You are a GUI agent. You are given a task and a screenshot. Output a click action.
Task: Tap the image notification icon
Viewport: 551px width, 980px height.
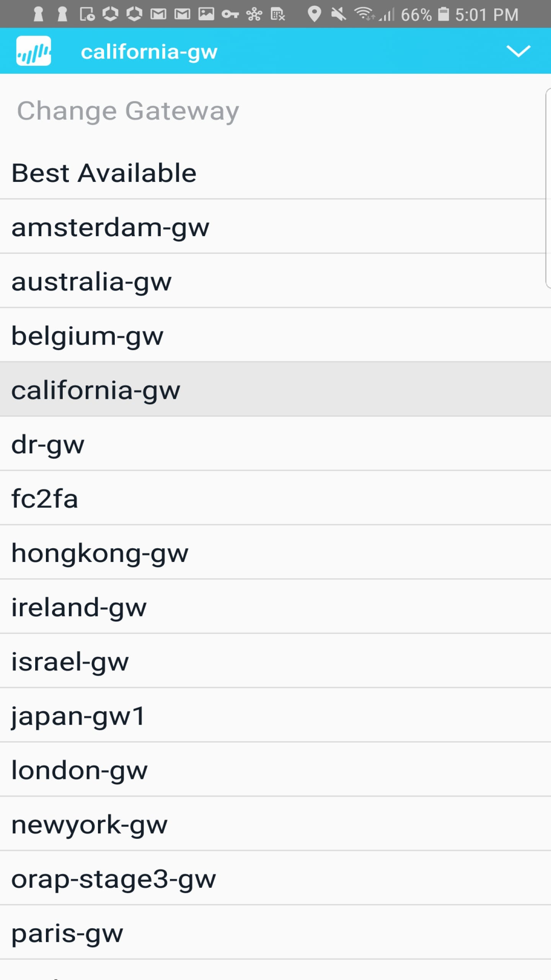(x=205, y=15)
